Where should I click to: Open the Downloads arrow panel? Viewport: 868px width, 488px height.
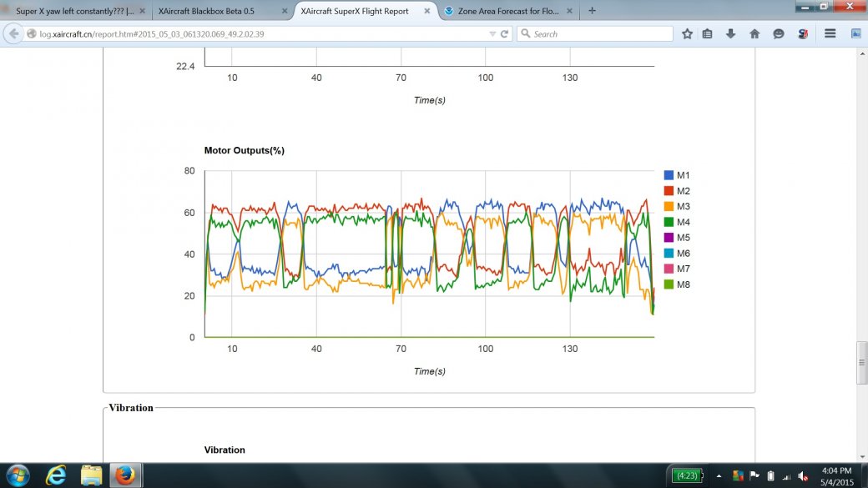(731, 33)
